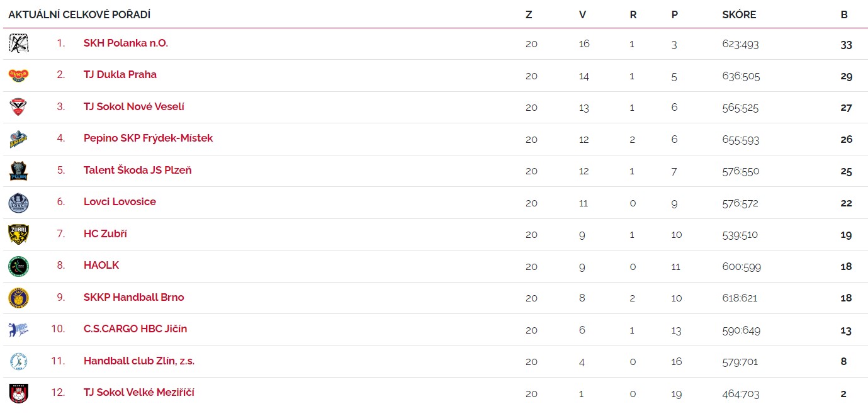Click the Lovci Lovosice club logo
This screenshot has width=868, height=416.
(x=18, y=203)
